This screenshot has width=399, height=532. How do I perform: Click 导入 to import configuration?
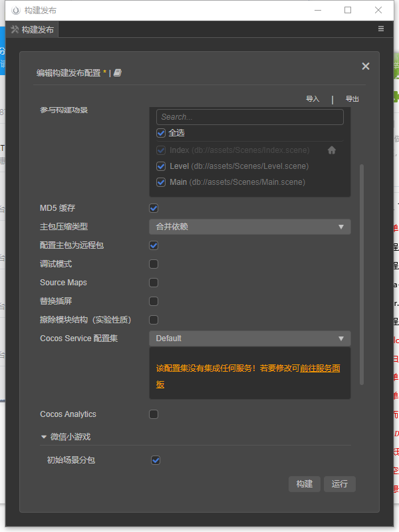[x=313, y=98]
